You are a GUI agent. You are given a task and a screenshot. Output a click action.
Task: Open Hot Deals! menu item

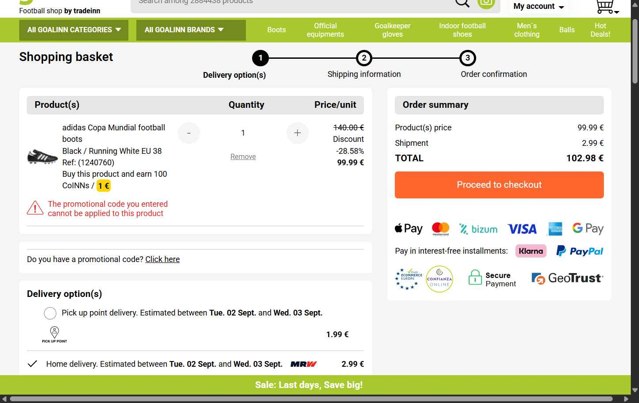click(x=600, y=30)
